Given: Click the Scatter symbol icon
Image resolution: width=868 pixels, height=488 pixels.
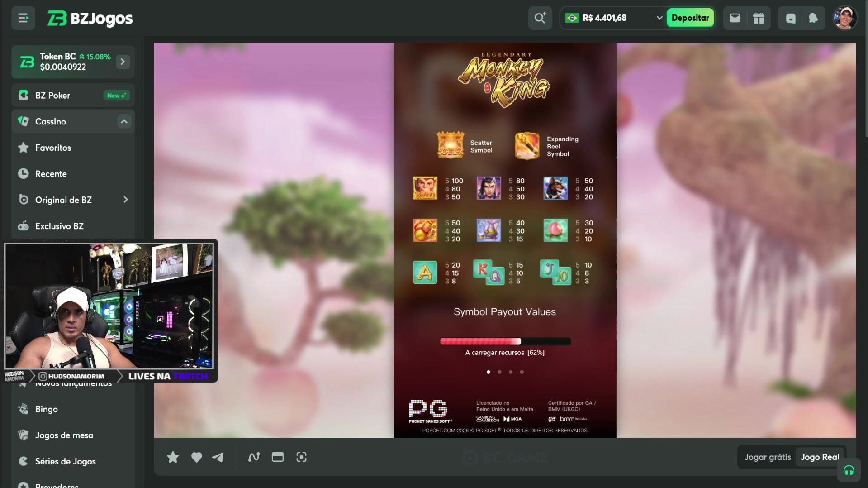Looking at the screenshot, I should pyautogui.click(x=451, y=145).
